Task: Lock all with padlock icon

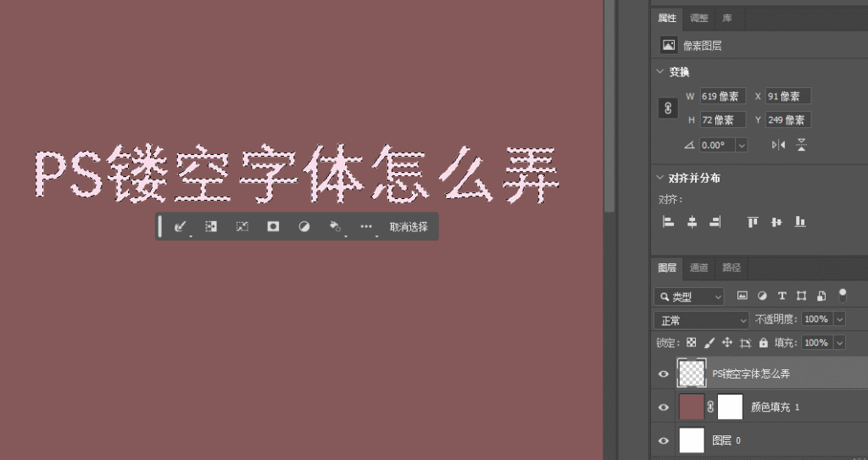Action: (x=764, y=342)
